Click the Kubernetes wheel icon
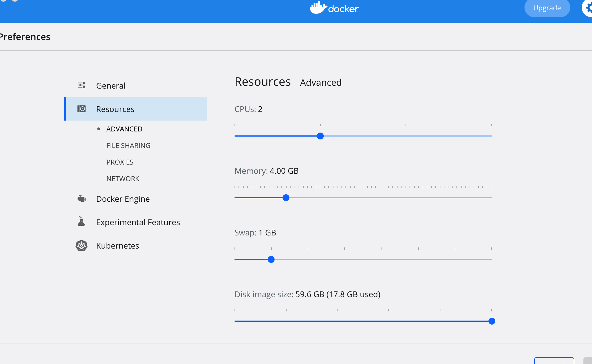This screenshot has width=592, height=364. pyautogui.click(x=82, y=245)
